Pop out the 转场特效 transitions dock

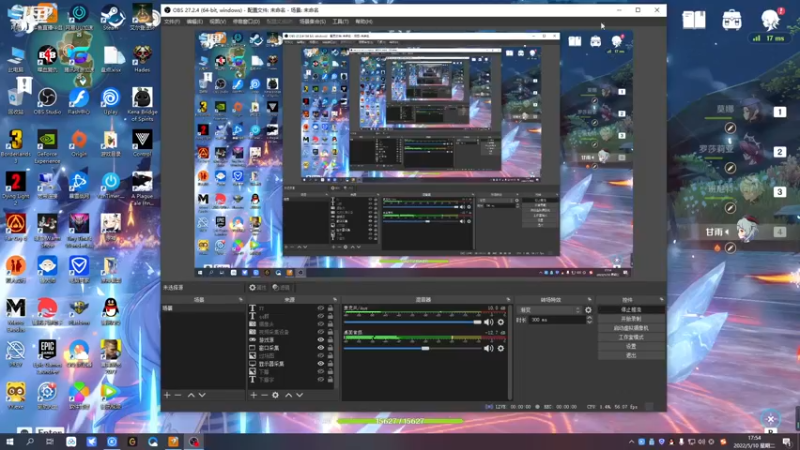589,299
